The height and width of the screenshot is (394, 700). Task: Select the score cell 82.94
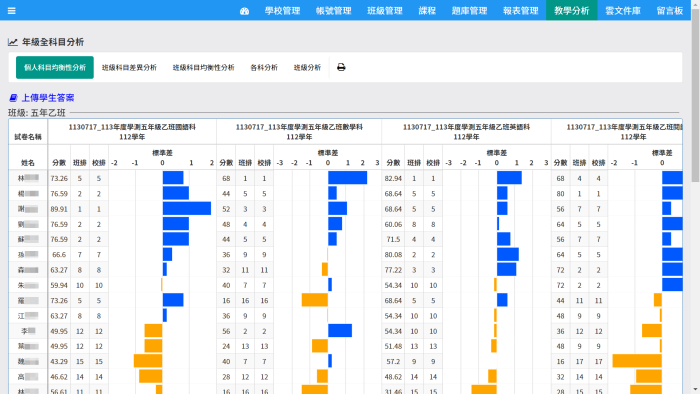tap(393, 178)
